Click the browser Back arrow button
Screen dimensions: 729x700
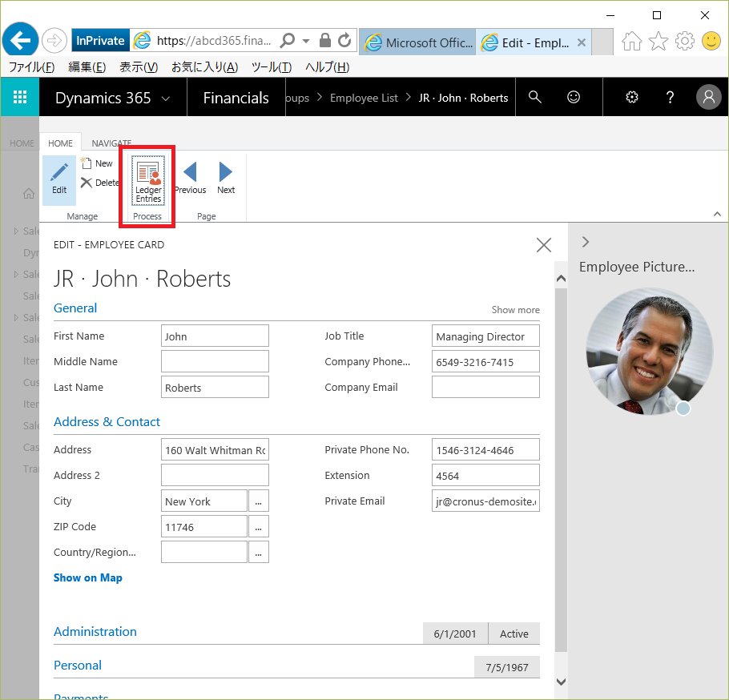20,40
